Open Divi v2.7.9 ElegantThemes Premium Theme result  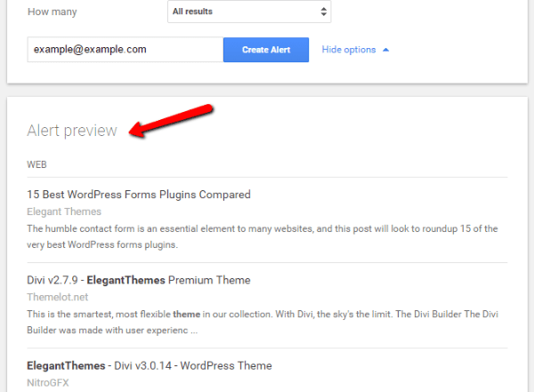point(139,280)
